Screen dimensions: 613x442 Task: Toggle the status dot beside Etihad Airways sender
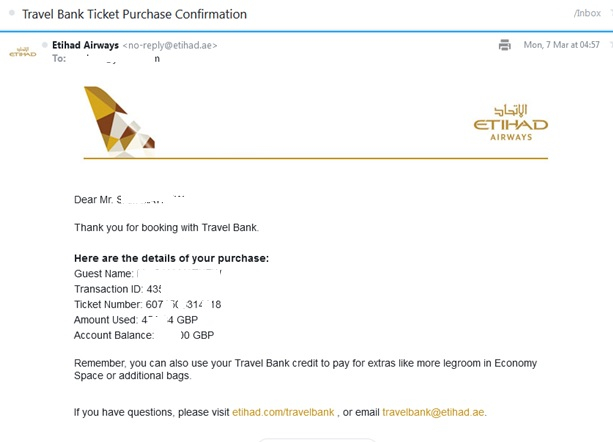click(x=45, y=45)
